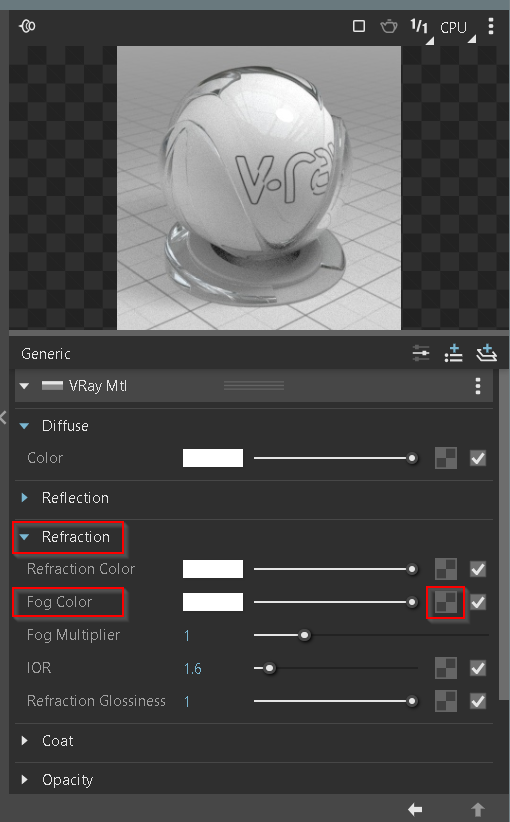Screen dimensions: 510x822
Task: Click the Generic material name label
Action: tap(46, 354)
